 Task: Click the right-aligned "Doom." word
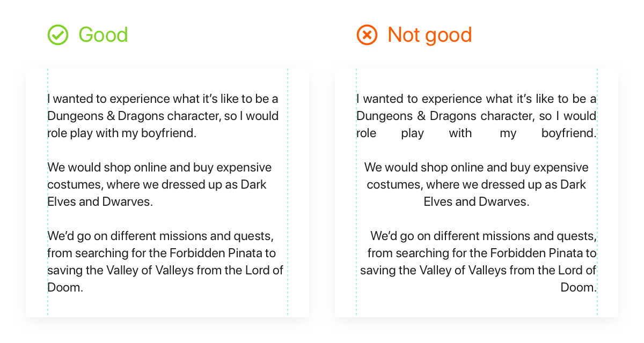pos(579,288)
